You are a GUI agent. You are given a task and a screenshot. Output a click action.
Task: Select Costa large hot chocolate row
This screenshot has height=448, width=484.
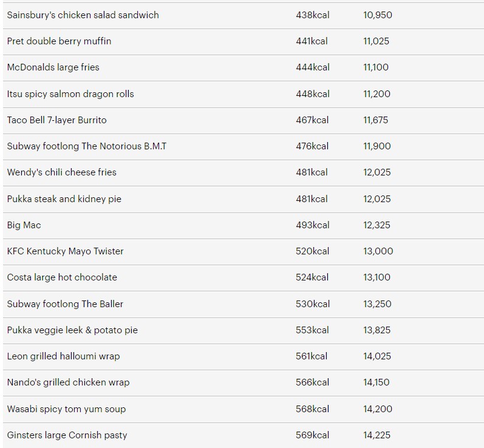pyautogui.click(x=62, y=277)
